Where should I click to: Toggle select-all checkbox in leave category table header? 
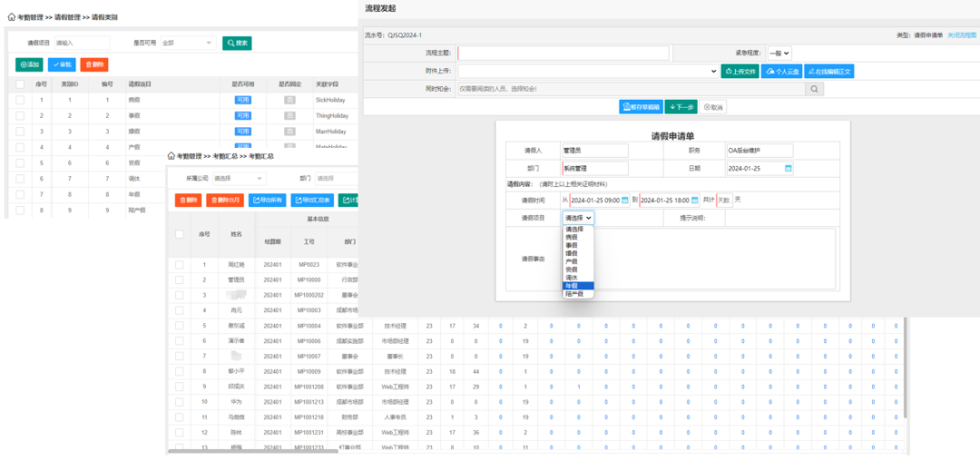[x=20, y=83]
